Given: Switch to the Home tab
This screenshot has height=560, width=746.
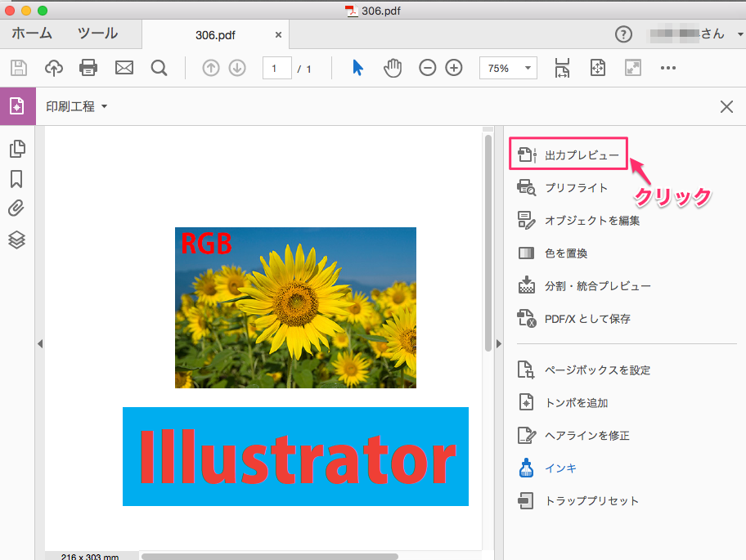Looking at the screenshot, I should 31,34.
